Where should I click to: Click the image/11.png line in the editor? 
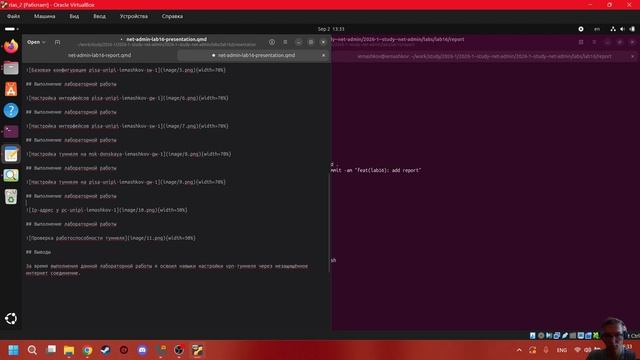pyautogui.click(x=111, y=238)
